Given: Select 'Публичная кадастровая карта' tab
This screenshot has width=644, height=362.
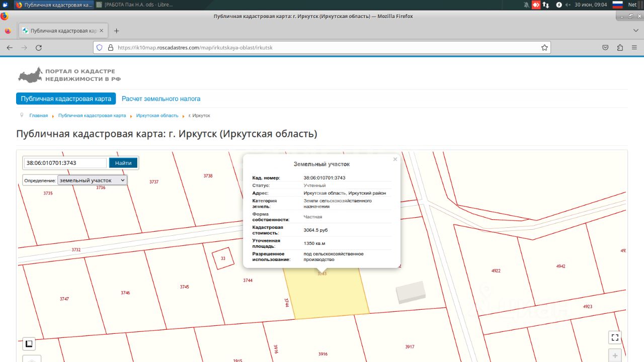Looking at the screenshot, I should pyautogui.click(x=66, y=99).
